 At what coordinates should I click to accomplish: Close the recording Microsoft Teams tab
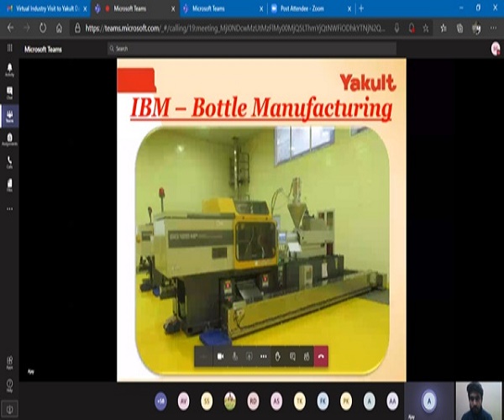pos(173,9)
